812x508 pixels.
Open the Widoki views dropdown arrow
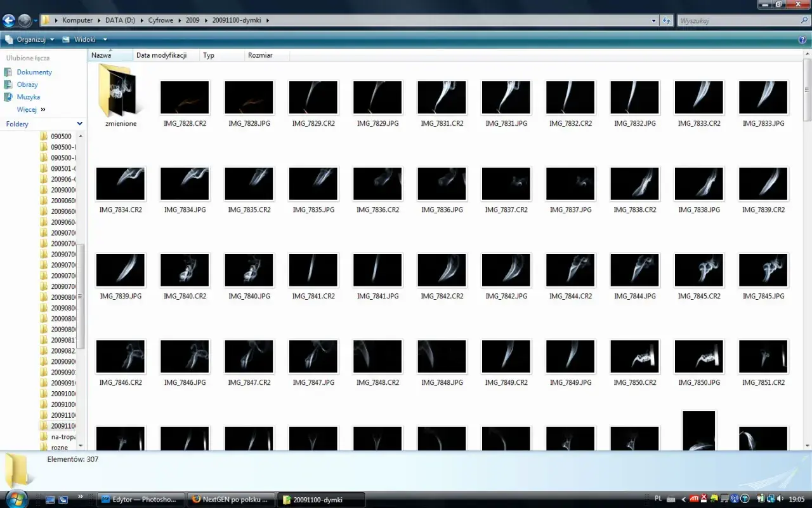pyautogui.click(x=105, y=39)
